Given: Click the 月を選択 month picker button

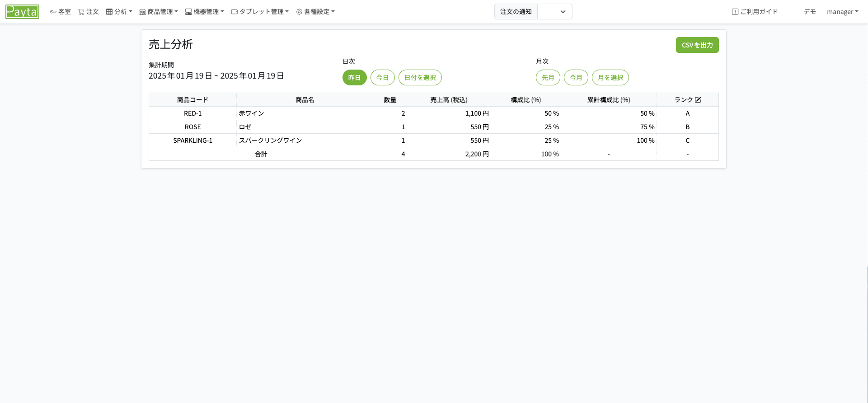Looking at the screenshot, I should tap(610, 78).
